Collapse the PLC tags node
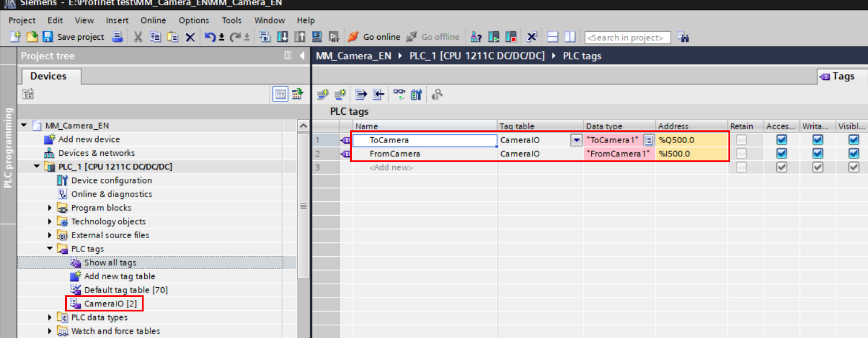The width and height of the screenshot is (868, 338). coord(49,249)
